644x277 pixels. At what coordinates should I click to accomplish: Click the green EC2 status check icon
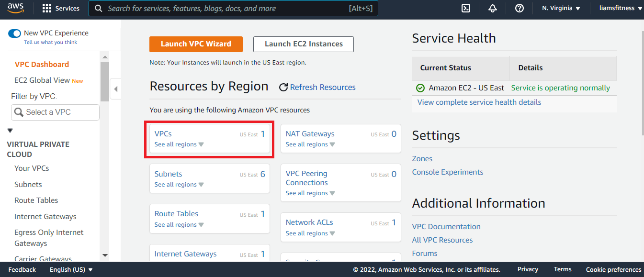tap(420, 88)
